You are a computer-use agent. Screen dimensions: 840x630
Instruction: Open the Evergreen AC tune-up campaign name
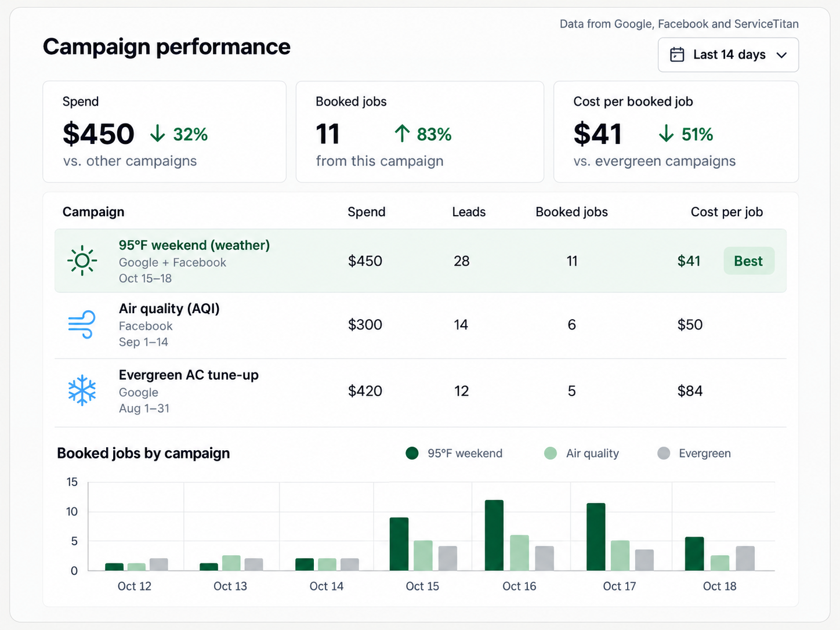(x=189, y=375)
